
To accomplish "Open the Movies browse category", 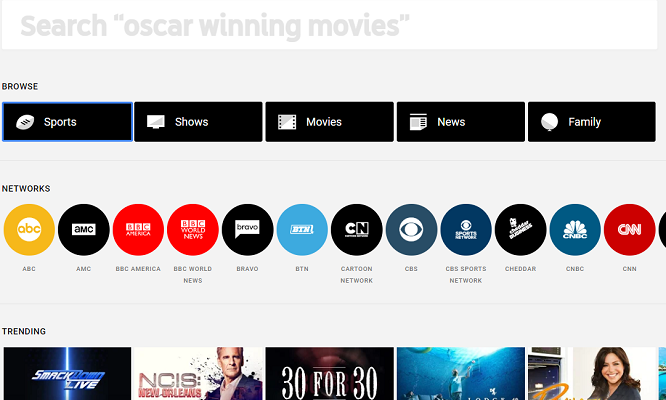I will pyautogui.click(x=329, y=122).
